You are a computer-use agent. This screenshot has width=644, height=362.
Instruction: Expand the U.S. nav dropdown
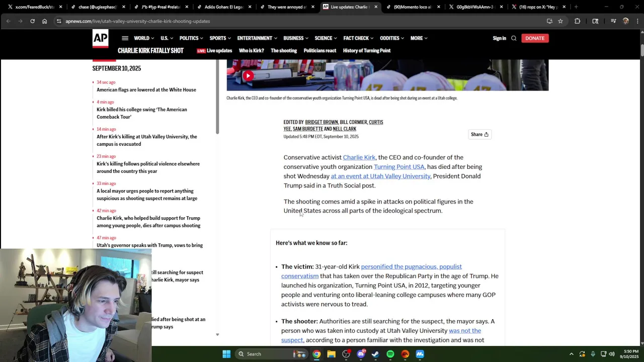click(167, 38)
